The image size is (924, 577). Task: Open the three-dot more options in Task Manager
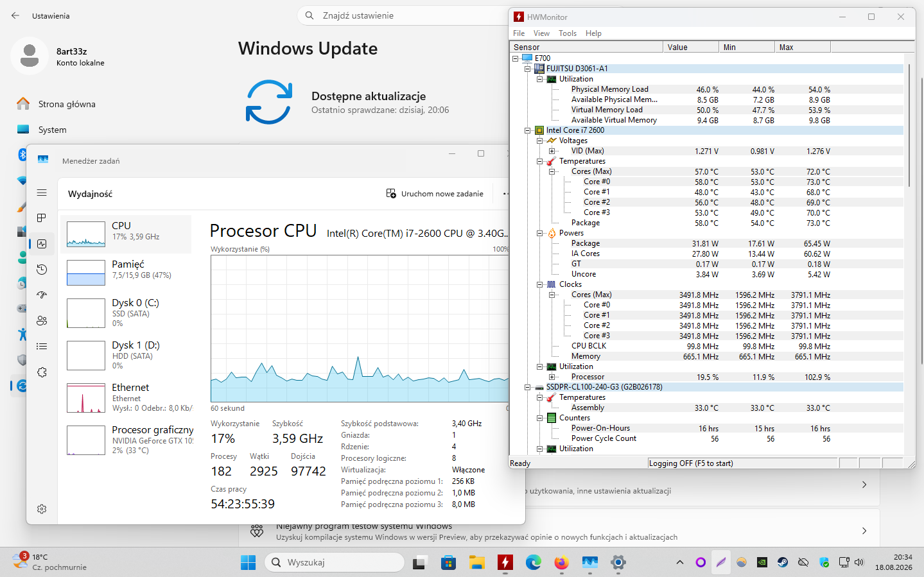506,194
